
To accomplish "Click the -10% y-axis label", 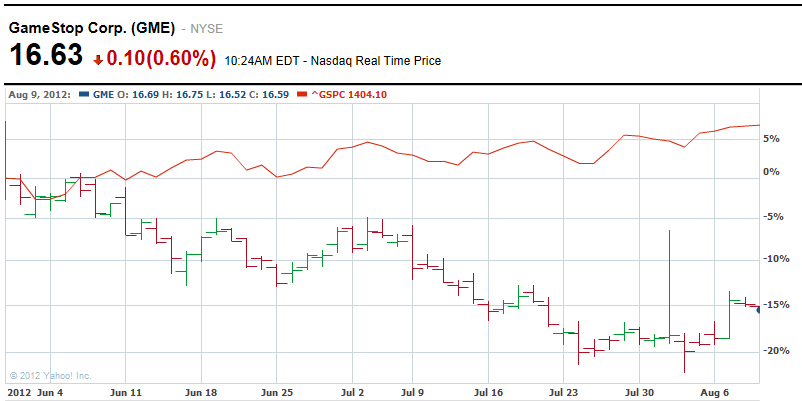I will 775,259.
